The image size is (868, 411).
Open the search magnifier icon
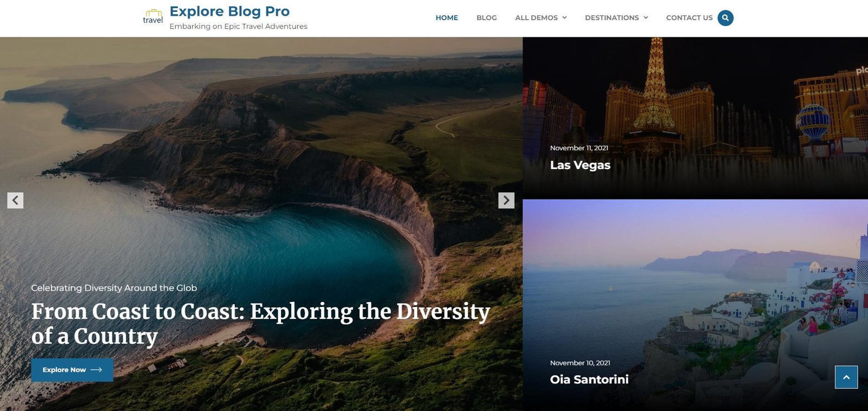(x=725, y=18)
